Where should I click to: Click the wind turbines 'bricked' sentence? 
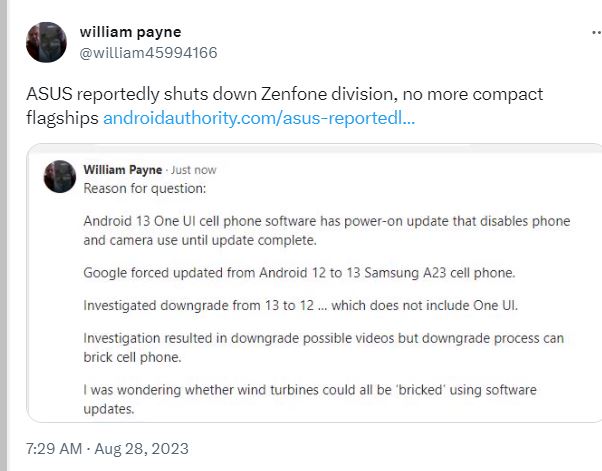(x=310, y=399)
